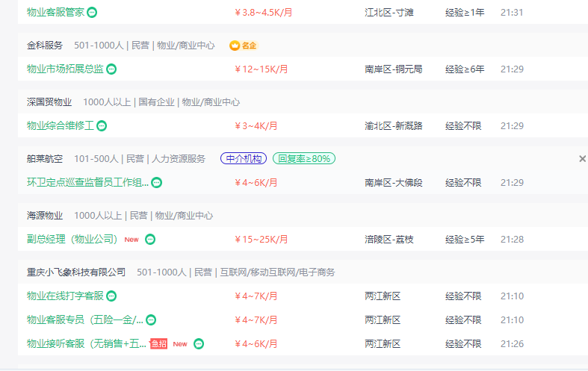588x371 pixels.
Task: Click the 中介机构 tag
Action: tap(244, 158)
